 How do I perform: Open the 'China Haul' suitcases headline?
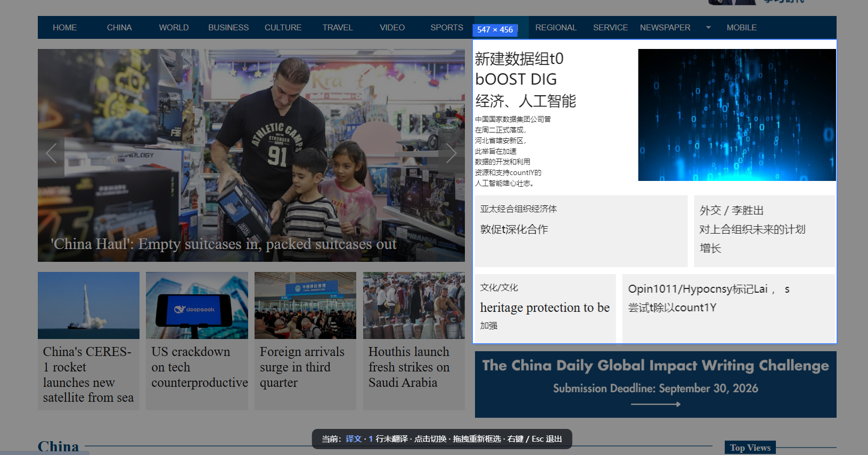tap(223, 244)
